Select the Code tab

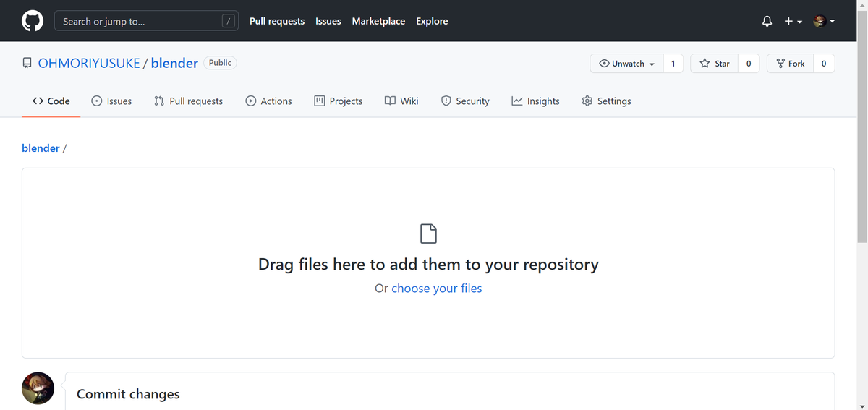click(x=51, y=101)
